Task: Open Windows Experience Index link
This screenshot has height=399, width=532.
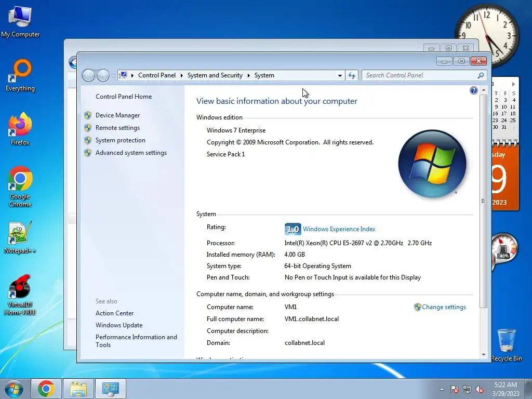Action: (x=339, y=229)
